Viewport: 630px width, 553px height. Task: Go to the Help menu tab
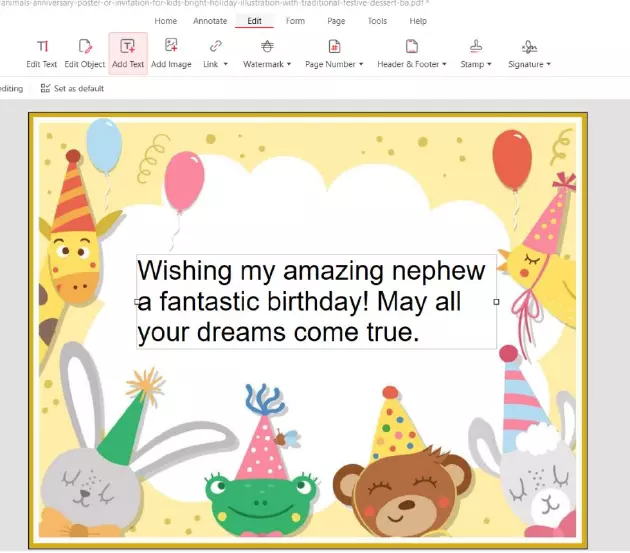click(418, 21)
